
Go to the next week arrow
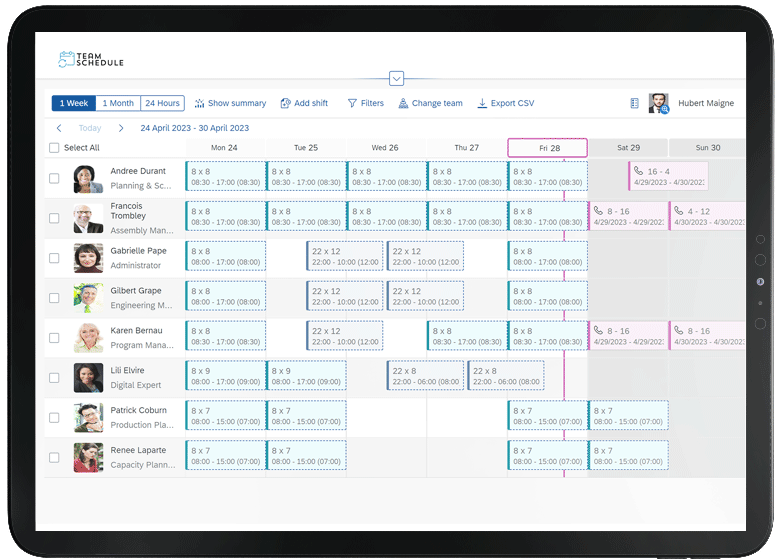pyautogui.click(x=121, y=128)
